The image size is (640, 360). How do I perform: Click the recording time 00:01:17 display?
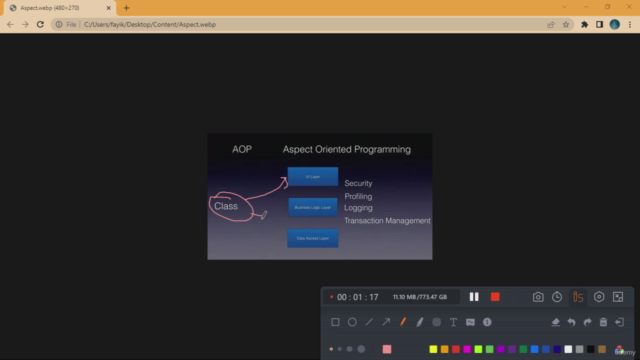358,297
